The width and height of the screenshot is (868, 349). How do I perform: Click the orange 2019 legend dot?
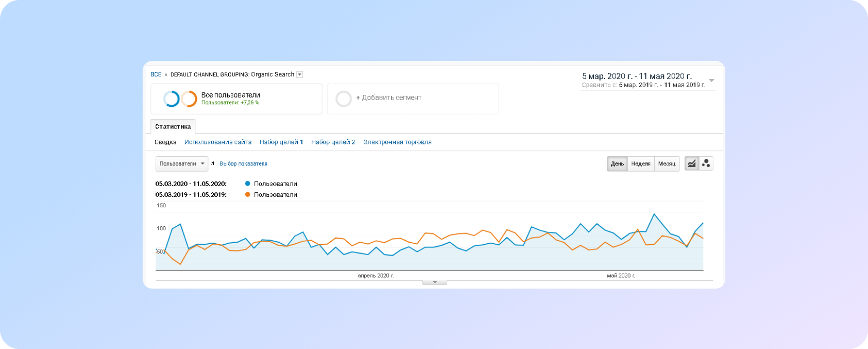(248, 194)
